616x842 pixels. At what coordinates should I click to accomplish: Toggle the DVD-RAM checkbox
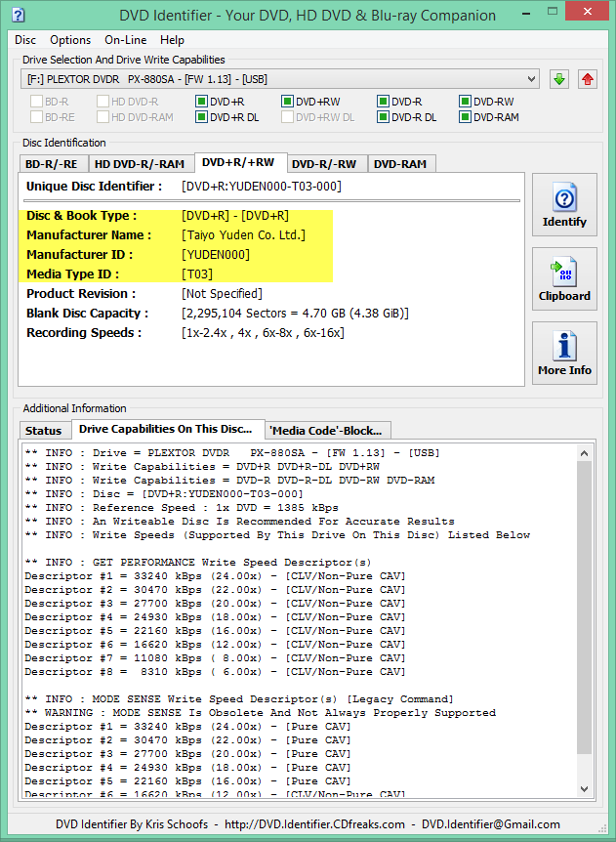pyautogui.click(x=465, y=116)
